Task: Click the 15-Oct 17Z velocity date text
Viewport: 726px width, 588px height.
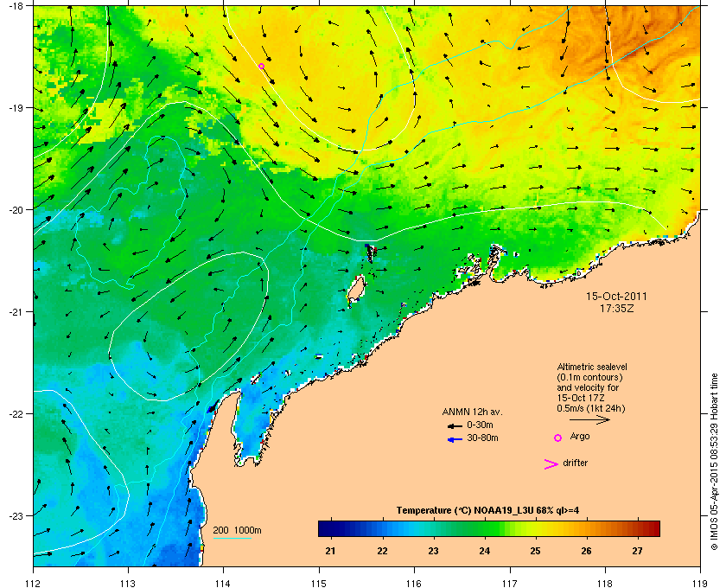Action: [x=581, y=399]
